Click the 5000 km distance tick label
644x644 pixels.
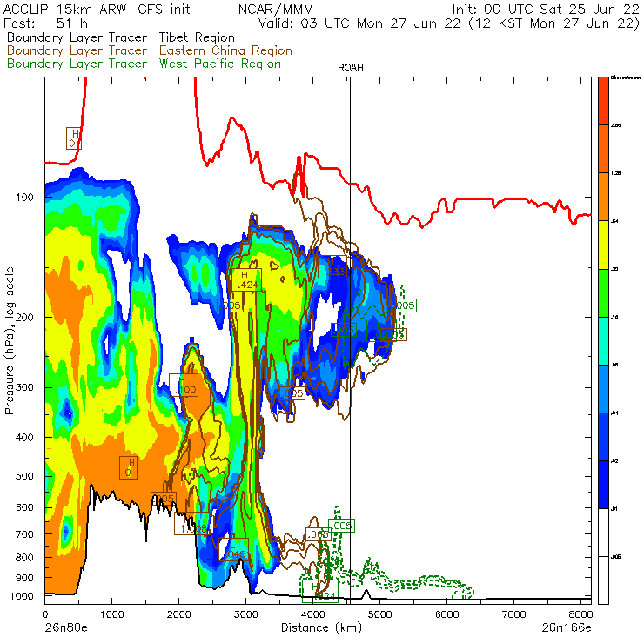[379, 614]
